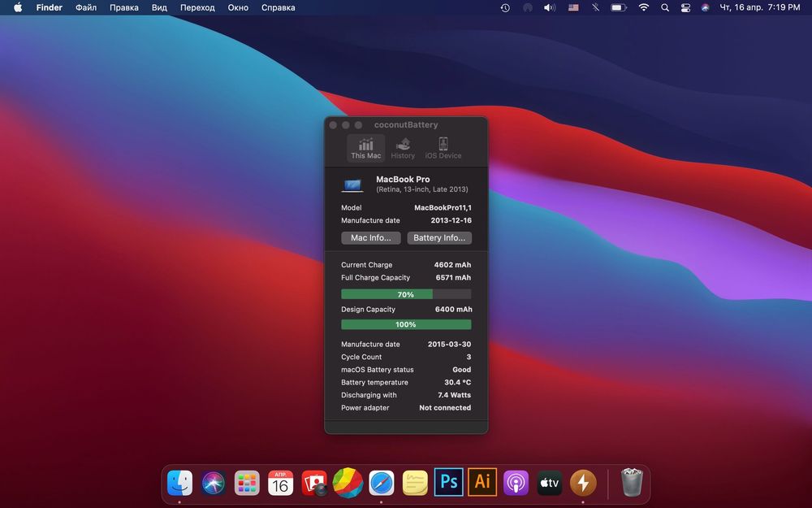
Task: Open the colorful sphere app in Dock
Action: (x=348, y=483)
